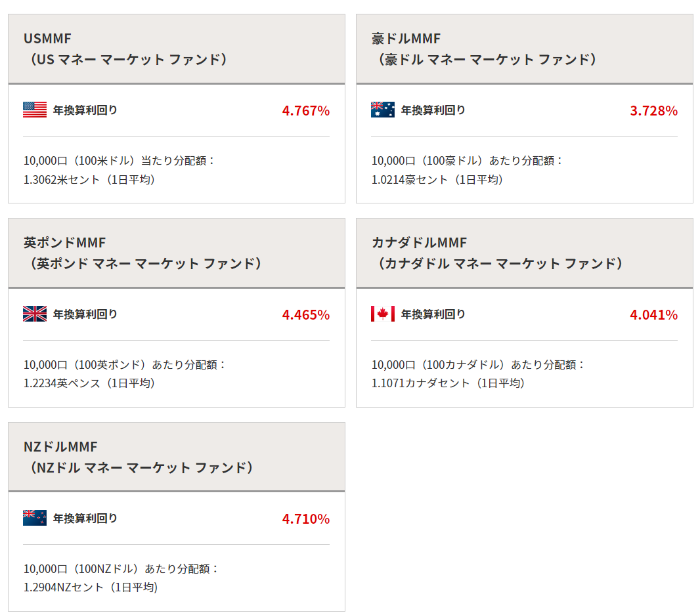Click the United States flag icon

35,110
